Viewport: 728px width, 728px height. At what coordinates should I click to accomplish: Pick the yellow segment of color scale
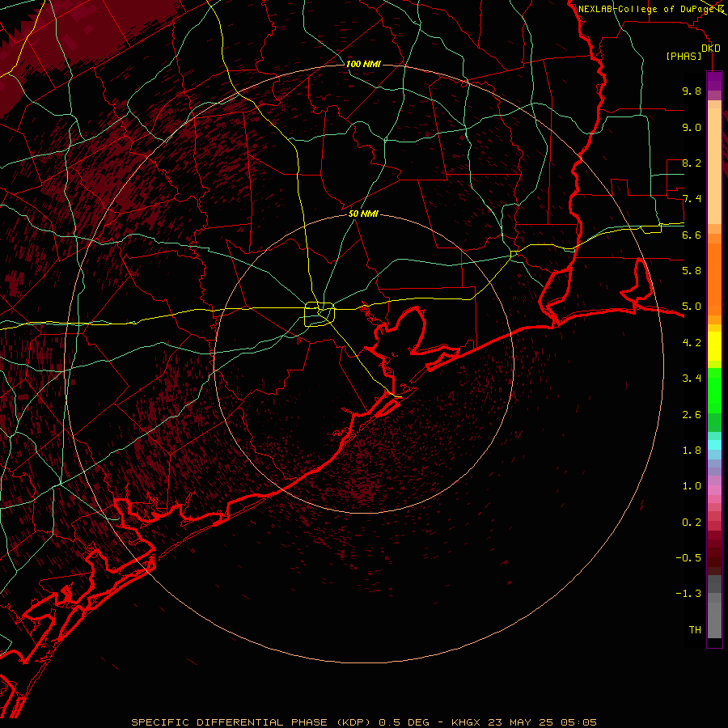714,346
